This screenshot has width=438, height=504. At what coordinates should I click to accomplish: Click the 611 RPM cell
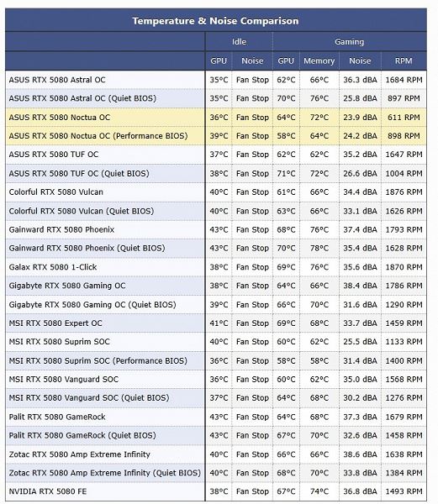click(404, 118)
